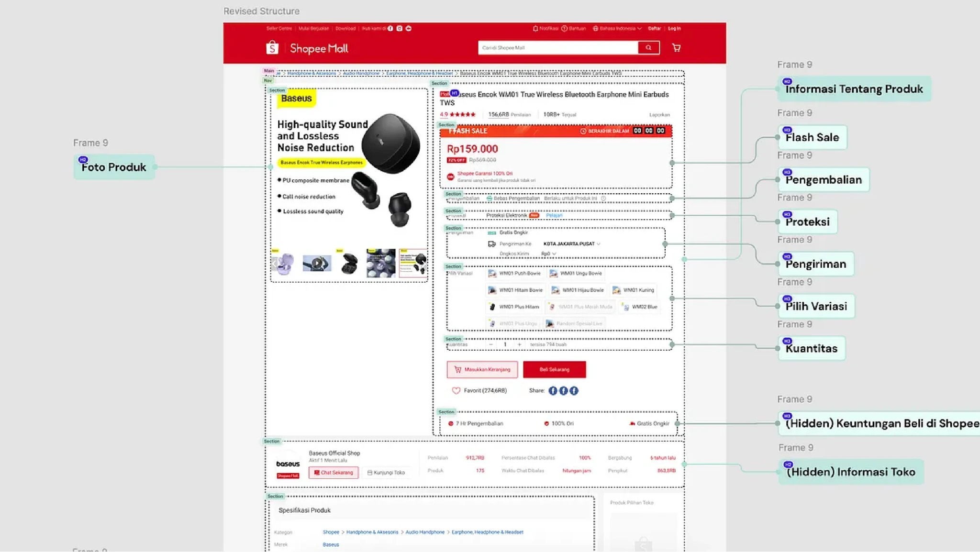This screenshot has width=980, height=552.
Task: Select the blue photo thumbnail
Action: tap(381, 263)
